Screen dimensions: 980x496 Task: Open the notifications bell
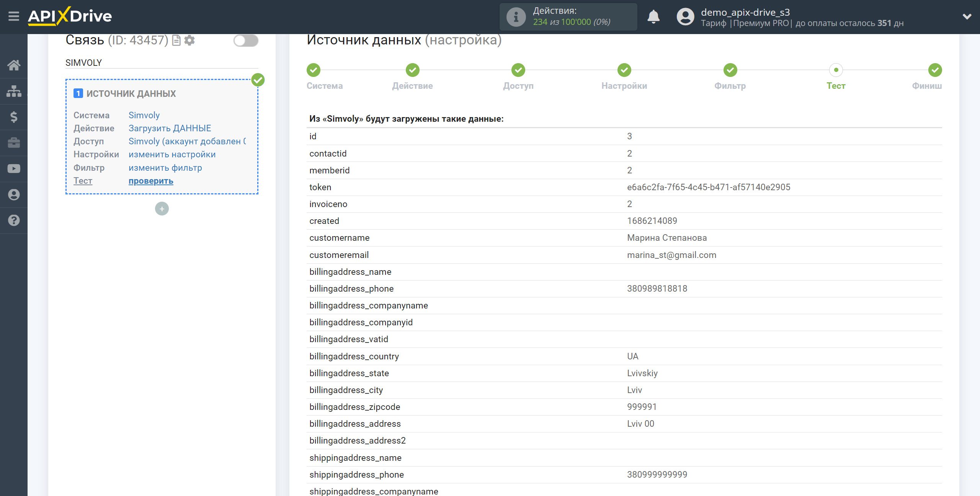tap(653, 17)
